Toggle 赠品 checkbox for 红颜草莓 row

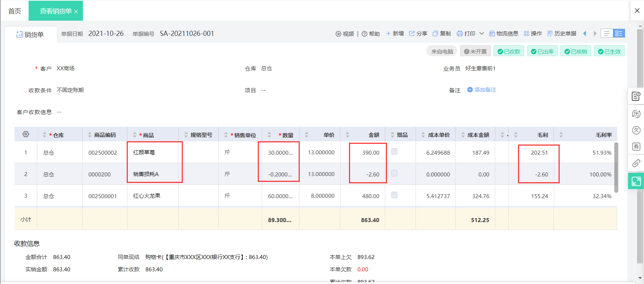[395, 152]
